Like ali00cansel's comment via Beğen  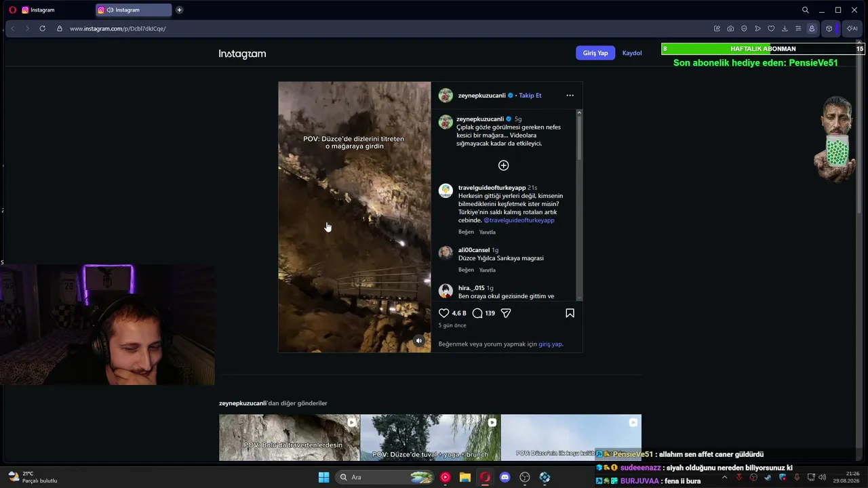point(466,270)
